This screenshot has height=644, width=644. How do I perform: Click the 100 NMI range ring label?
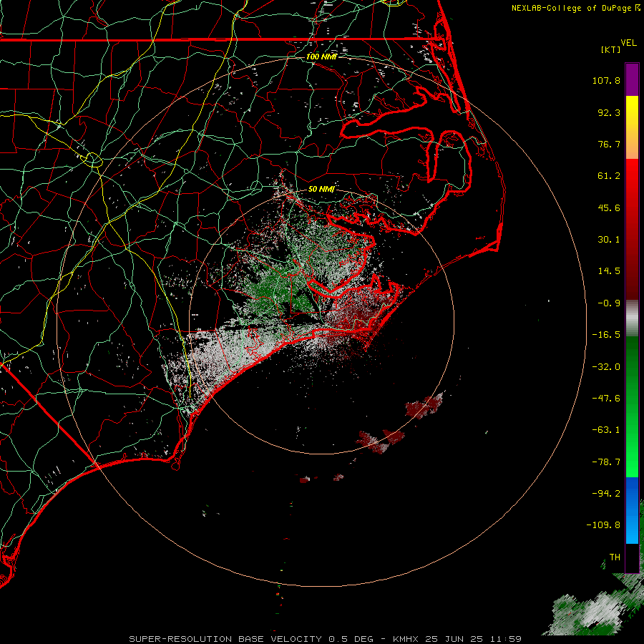point(321,57)
